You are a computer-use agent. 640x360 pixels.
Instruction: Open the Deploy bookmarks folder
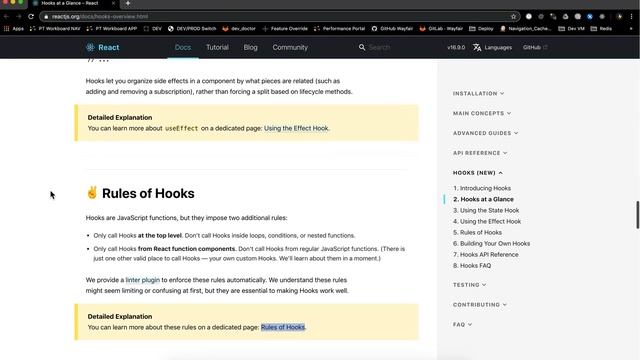tap(481, 29)
